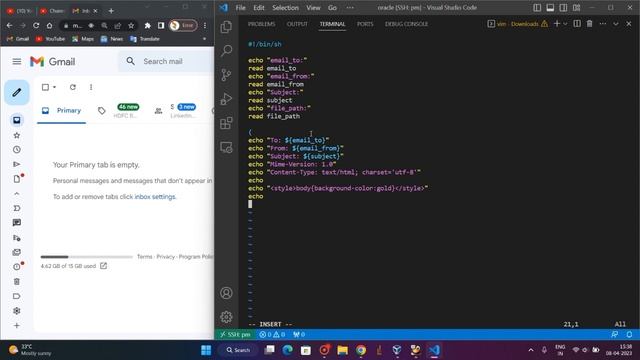
Task: Create a new terminal with the plus icon
Action: pos(557,24)
